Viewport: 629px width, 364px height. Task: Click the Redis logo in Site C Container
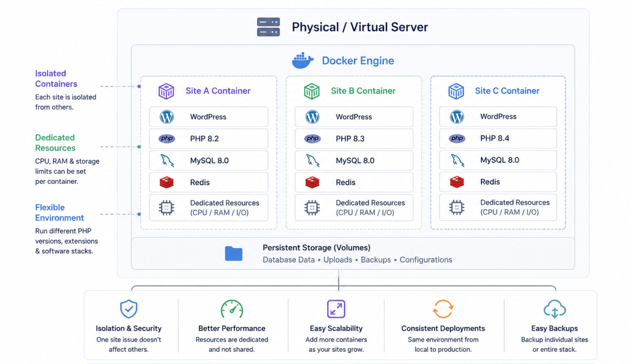coord(457,182)
